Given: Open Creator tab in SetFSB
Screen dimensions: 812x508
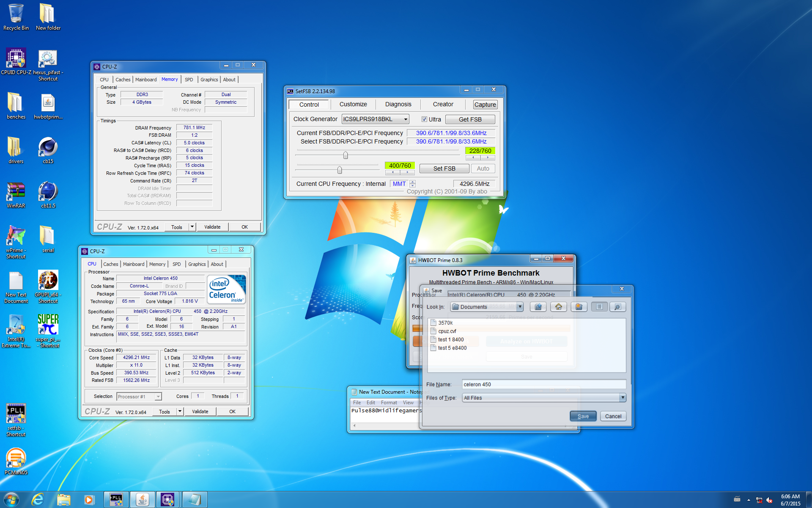Looking at the screenshot, I should coord(443,104).
